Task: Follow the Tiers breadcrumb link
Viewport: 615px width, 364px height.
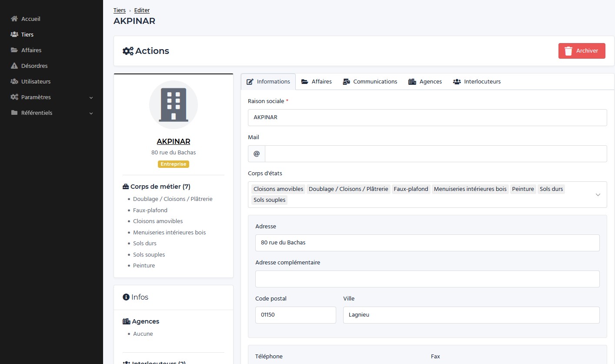Action: point(120,10)
